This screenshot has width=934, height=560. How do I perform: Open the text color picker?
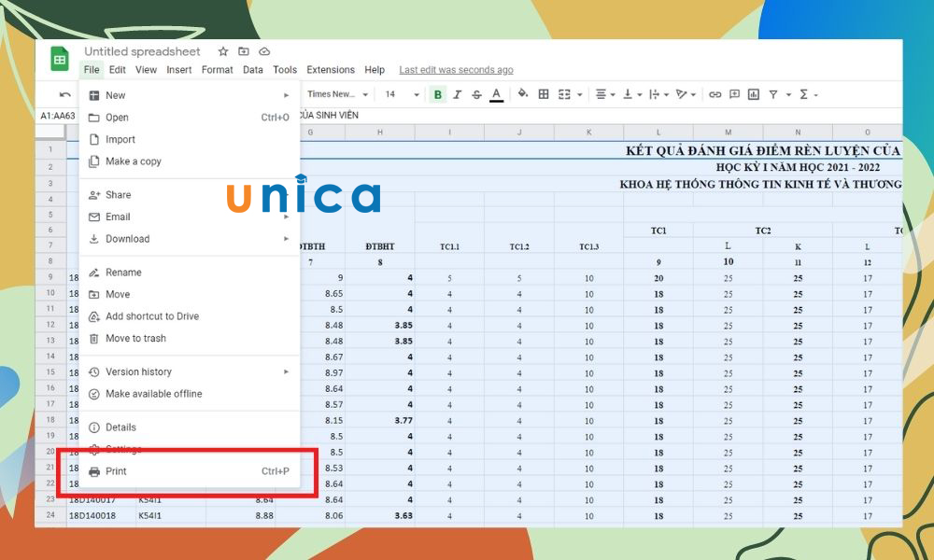496,94
